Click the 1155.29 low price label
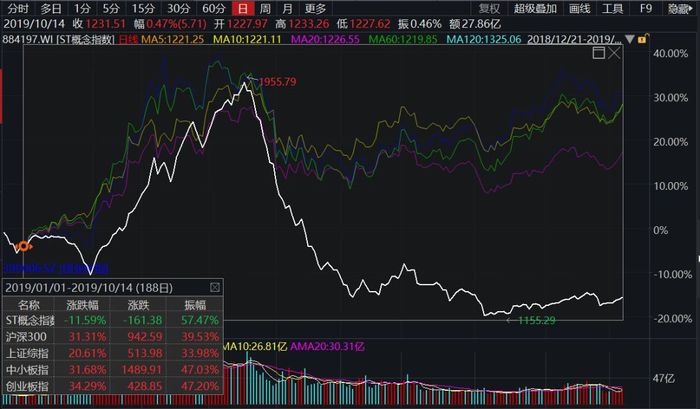This screenshot has height=409, width=700. [x=537, y=320]
